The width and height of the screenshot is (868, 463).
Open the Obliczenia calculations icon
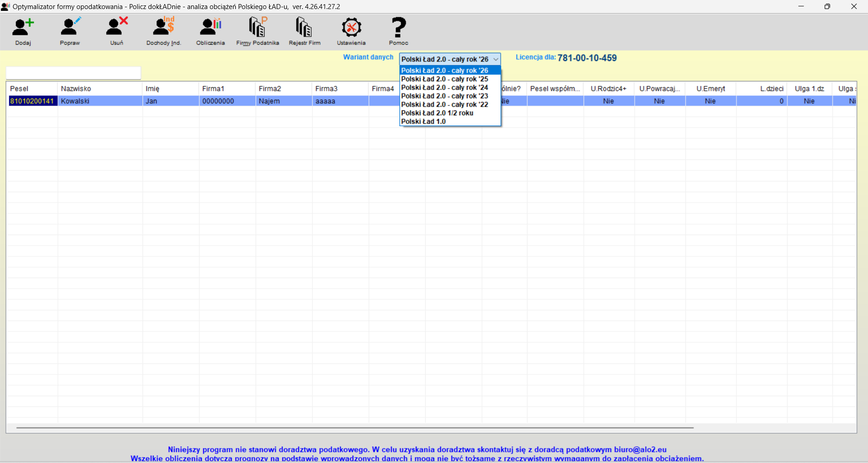click(x=210, y=28)
